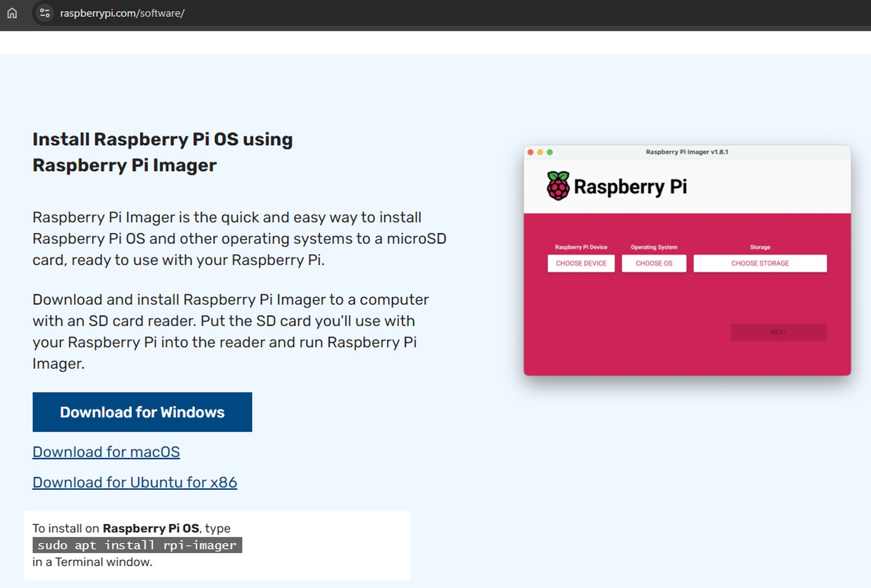Image resolution: width=871 pixels, height=588 pixels.
Task: Click the 'in a Terminal window.' text
Action: tap(93, 562)
